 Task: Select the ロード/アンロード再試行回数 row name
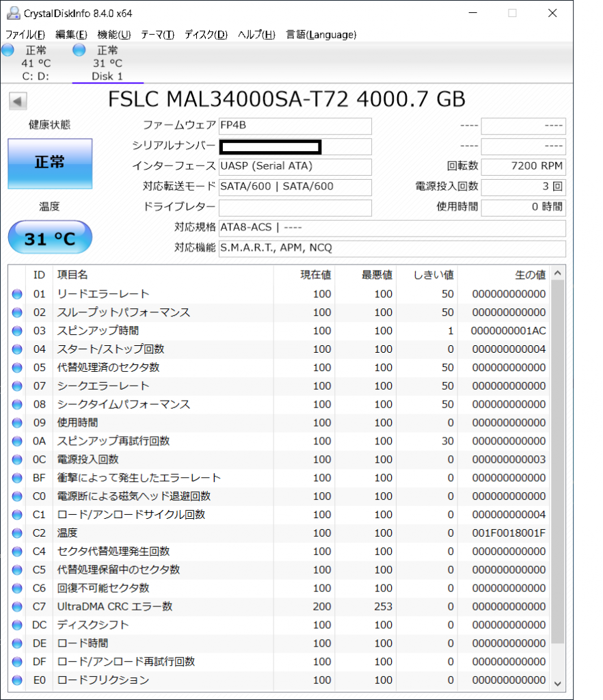pyautogui.click(x=126, y=662)
